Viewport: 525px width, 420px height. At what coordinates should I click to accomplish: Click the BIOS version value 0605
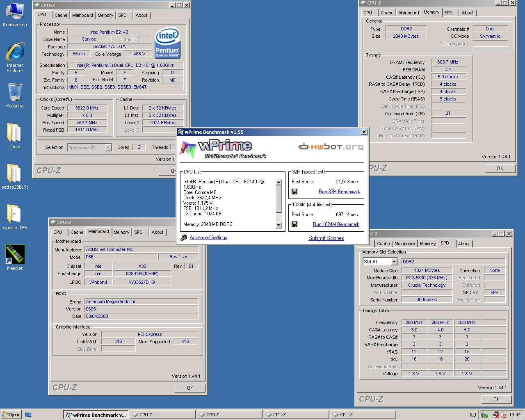point(142,309)
